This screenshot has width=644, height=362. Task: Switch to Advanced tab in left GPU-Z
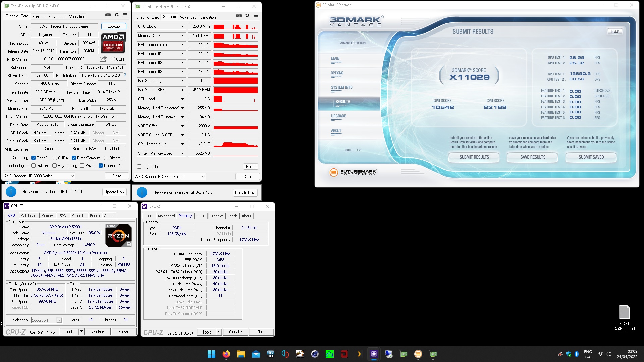pos(57,17)
